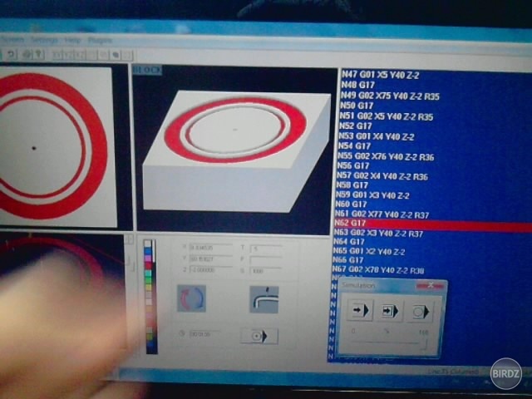The width and height of the screenshot is (532, 399).
Task: Select line N58 G17
Action: pos(352,185)
